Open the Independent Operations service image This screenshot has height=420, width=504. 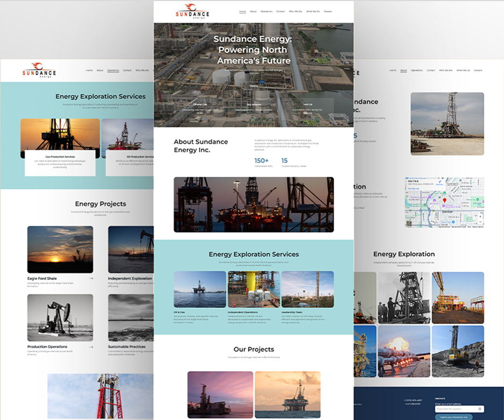[254, 289]
